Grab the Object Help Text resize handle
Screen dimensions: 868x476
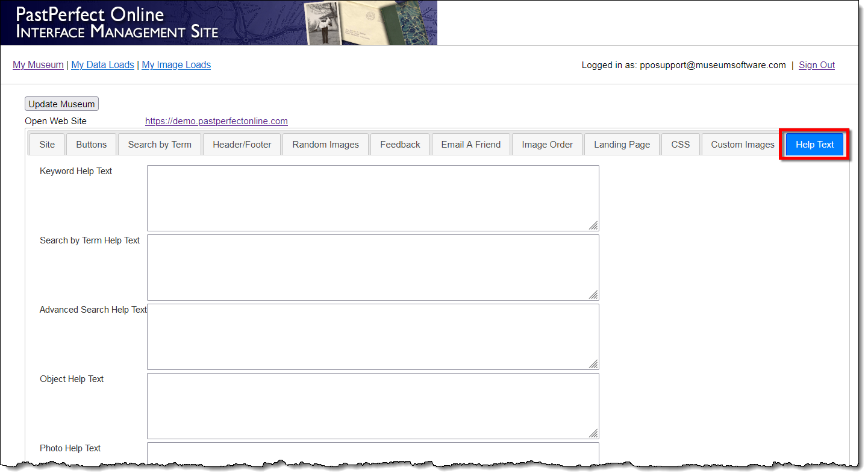[x=593, y=433]
